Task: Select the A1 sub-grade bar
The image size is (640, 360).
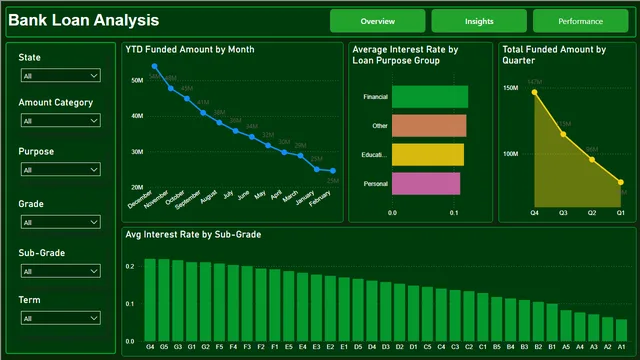Action: 621,330
